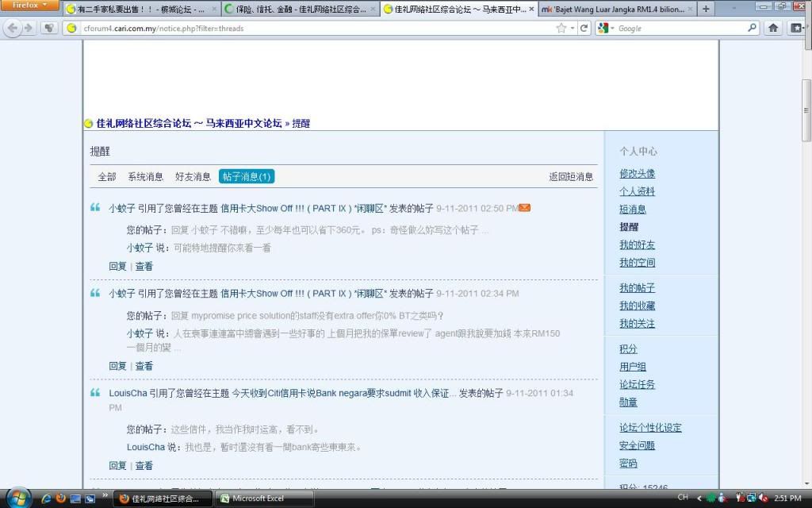Select the 帖子消息(1) filter tab
The height and width of the screenshot is (508, 812).
pos(247,176)
